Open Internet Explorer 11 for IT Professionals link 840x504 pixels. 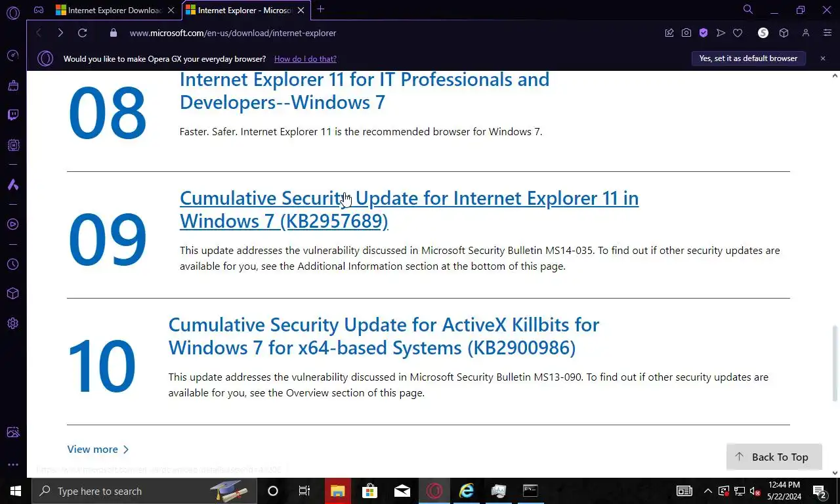point(364,91)
